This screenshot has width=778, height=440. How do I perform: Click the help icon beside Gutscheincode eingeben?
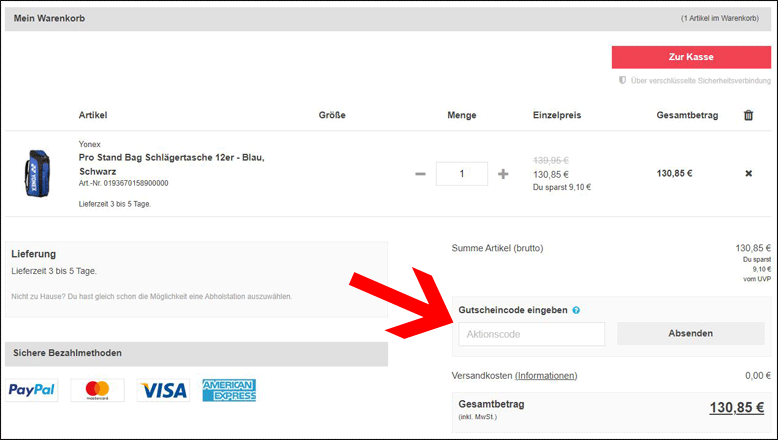(576, 310)
